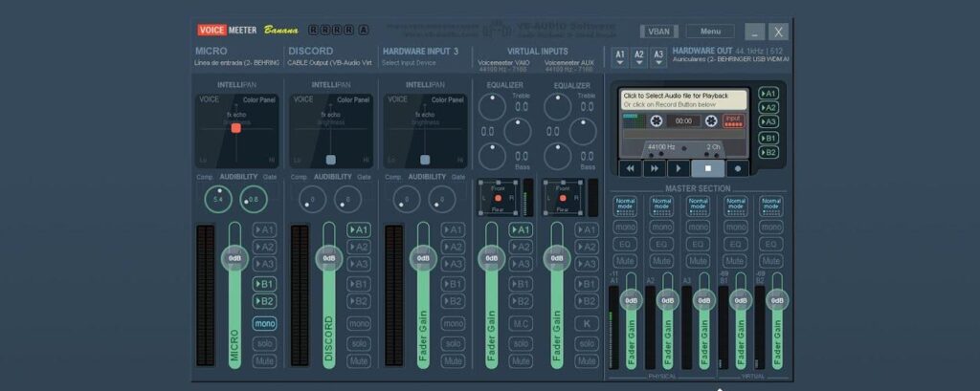Open hardware out A3 device dropdown
980x391 pixels.
click(x=658, y=58)
